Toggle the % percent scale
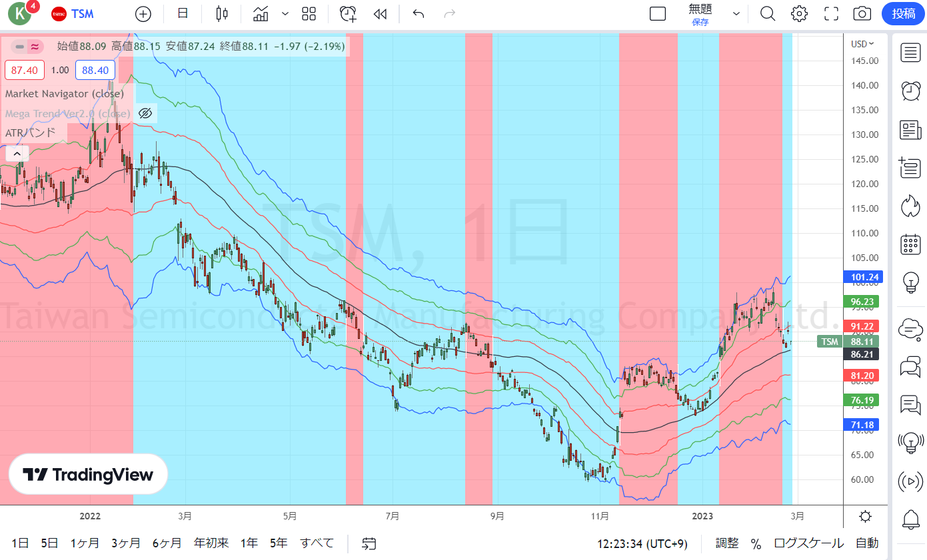 point(756,544)
